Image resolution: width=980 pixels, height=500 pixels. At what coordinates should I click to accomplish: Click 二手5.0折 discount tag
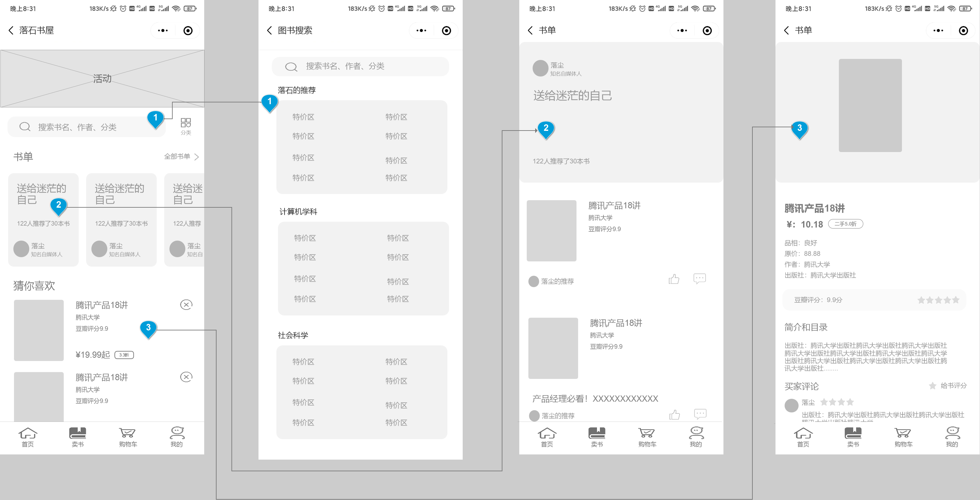tap(845, 224)
